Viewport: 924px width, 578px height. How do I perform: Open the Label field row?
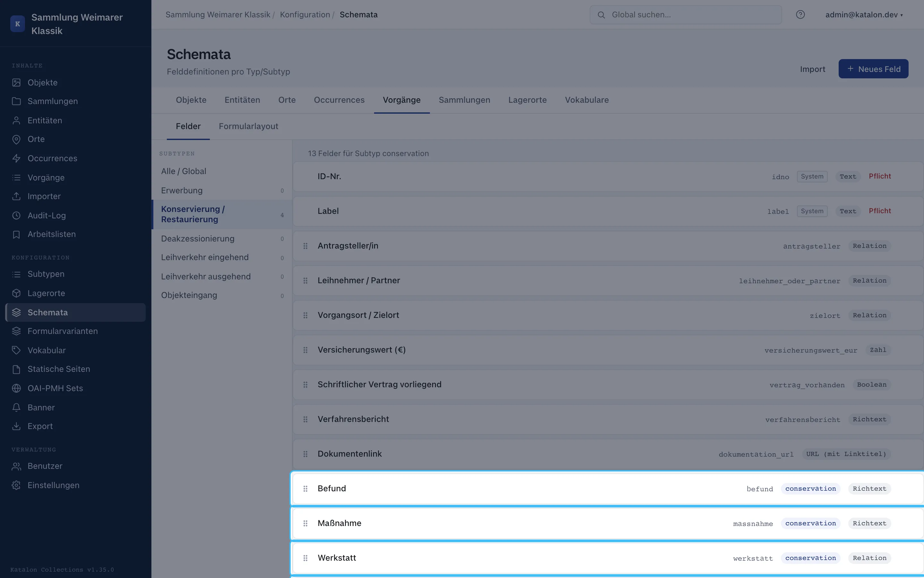click(608, 211)
